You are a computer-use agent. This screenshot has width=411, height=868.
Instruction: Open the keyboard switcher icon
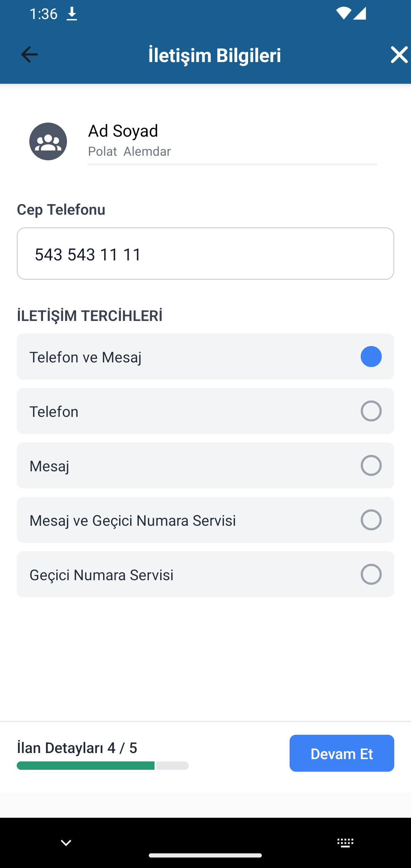coord(345,843)
